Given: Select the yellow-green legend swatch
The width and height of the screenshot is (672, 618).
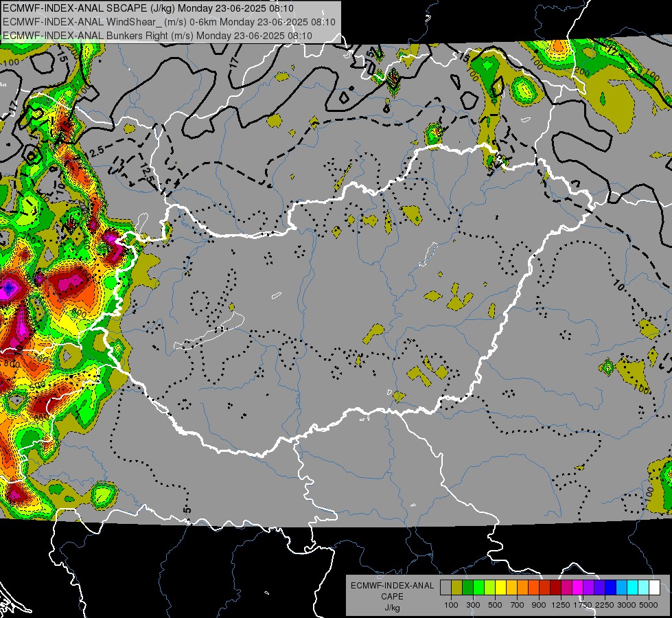Looking at the screenshot, I should coord(490,587).
